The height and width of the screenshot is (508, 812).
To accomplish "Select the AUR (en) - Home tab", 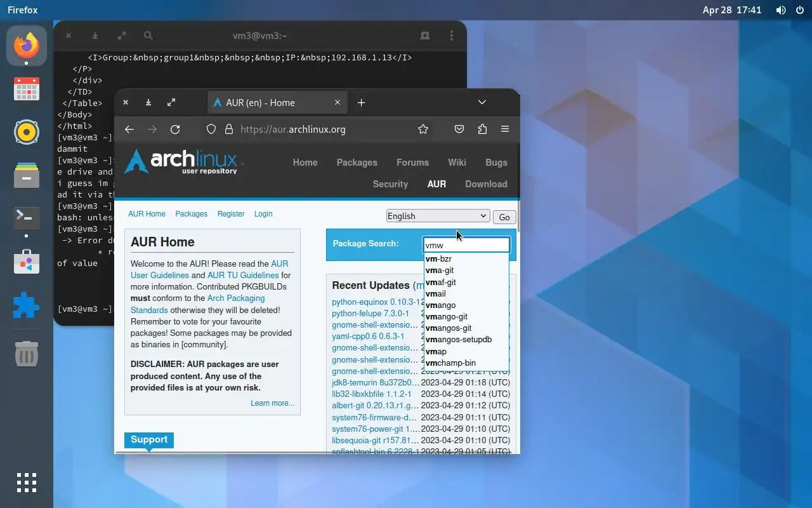I will [x=278, y=102].
